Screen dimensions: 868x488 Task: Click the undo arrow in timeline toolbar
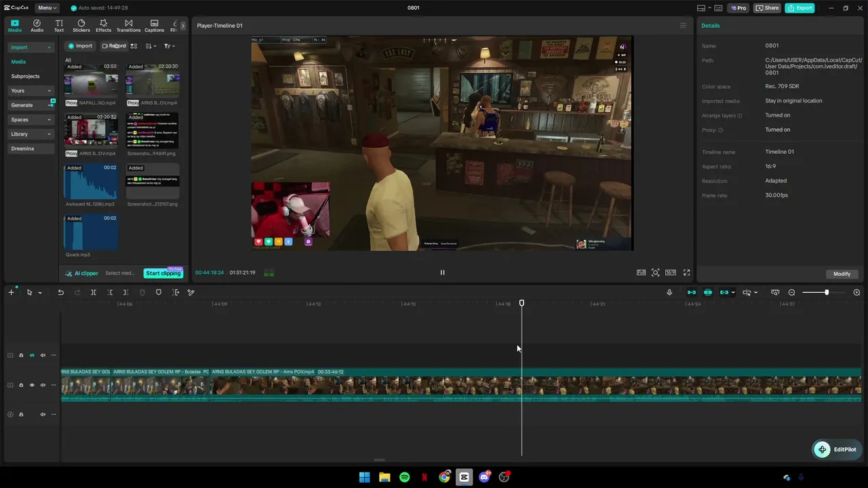pyautogui.click(x=60, y=292)
